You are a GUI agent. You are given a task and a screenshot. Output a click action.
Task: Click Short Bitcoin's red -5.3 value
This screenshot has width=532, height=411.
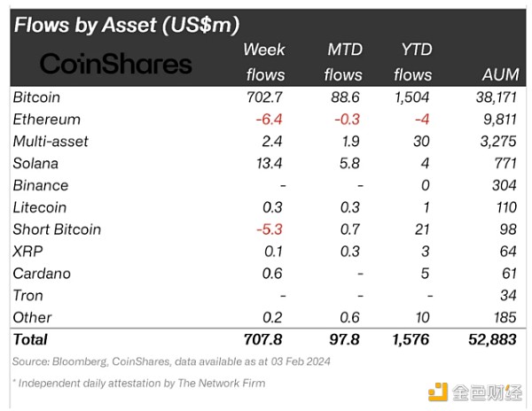tap(270, 229)
